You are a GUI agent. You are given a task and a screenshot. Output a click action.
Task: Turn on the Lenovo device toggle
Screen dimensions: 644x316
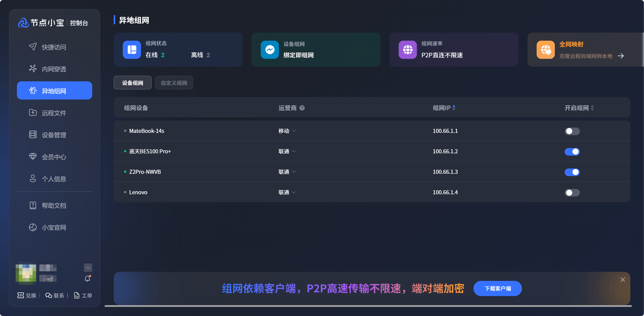(x=572, y=192)
